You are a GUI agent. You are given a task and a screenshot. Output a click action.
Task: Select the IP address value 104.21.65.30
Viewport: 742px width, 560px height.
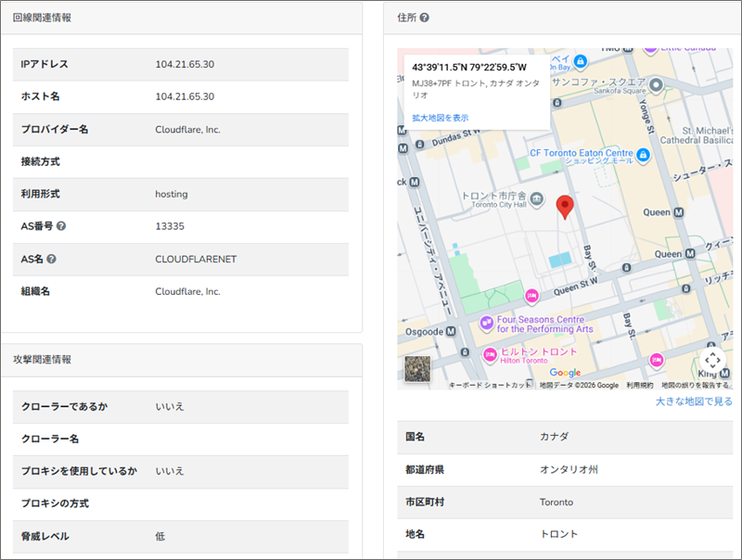click(185, 64)
